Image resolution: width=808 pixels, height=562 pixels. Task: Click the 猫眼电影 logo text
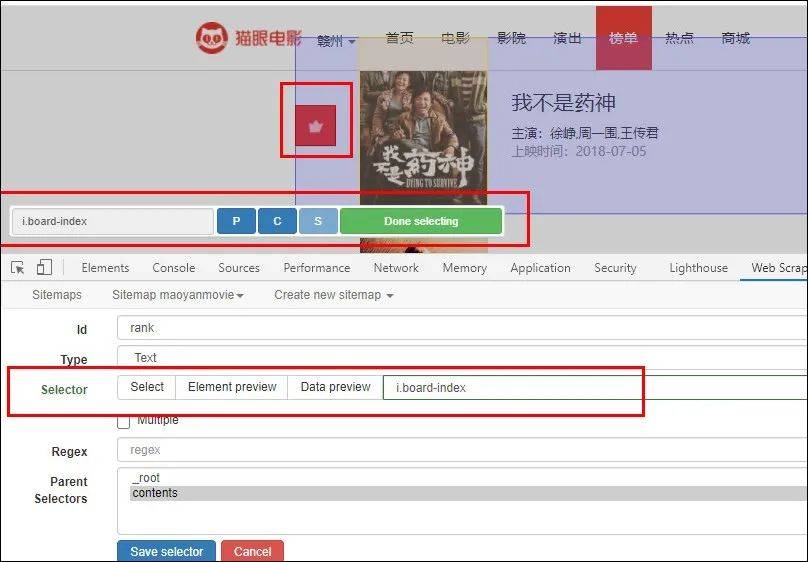tap(268, 38)
